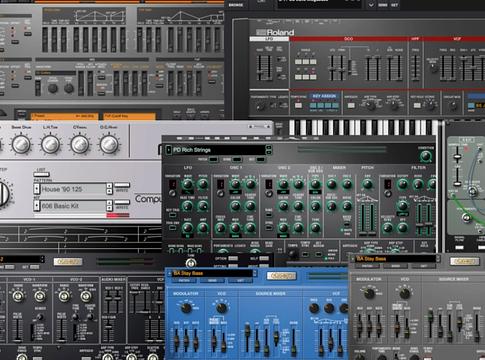Open the patch list arrow left of PD Rich Strings

pyautogui.click(x=169, y=150)
